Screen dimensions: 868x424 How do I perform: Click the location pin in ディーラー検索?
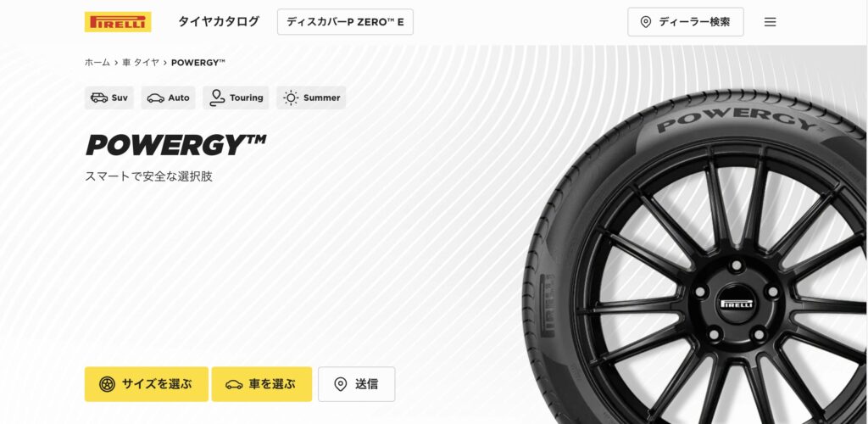click(x=645, y=22)
